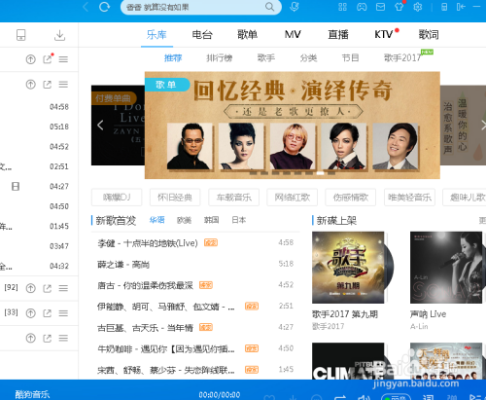Image resolution: width=486 pixels, height=400 pixels.
Task: Switch to the 直播 tab
Action: pos(338,35)
